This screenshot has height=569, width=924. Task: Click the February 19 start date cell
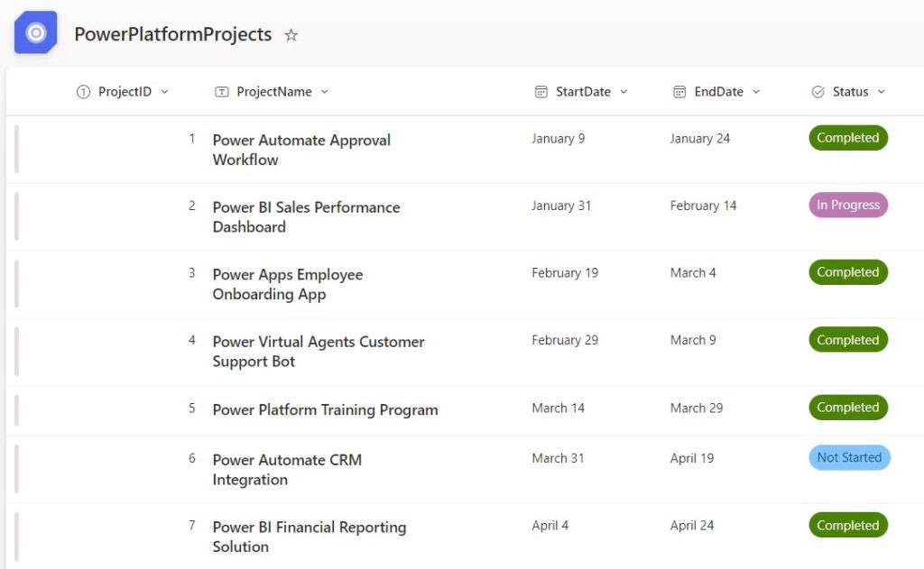pos(565,272)
